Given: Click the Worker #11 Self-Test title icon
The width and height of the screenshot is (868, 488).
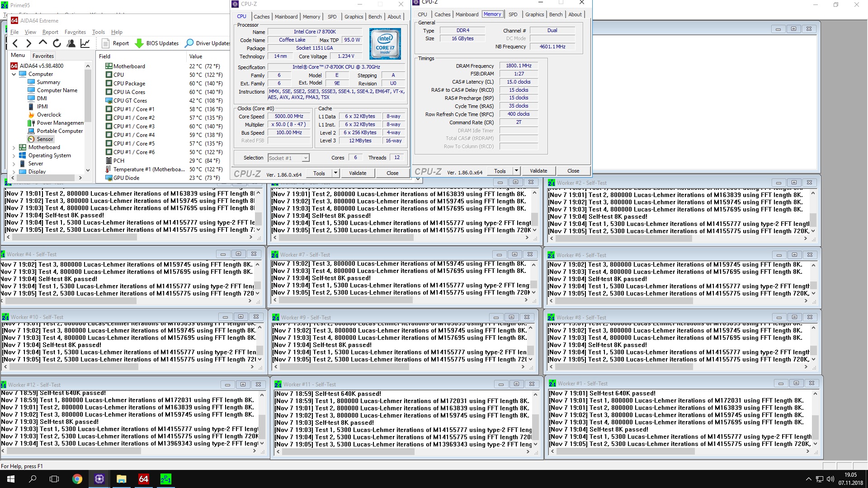Looking at the screenshot, I should click(278, 385).
